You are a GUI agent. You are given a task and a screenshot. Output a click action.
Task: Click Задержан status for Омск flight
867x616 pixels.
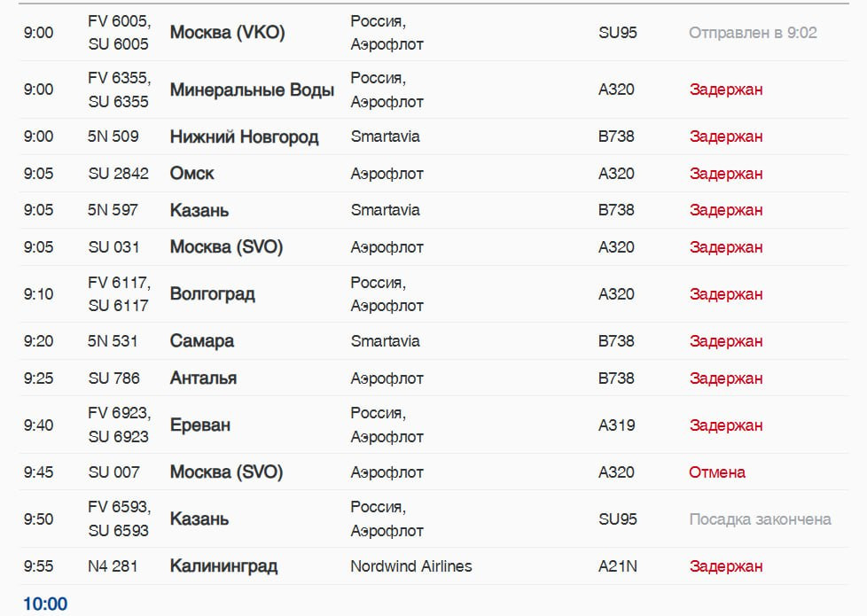(725, 174)
